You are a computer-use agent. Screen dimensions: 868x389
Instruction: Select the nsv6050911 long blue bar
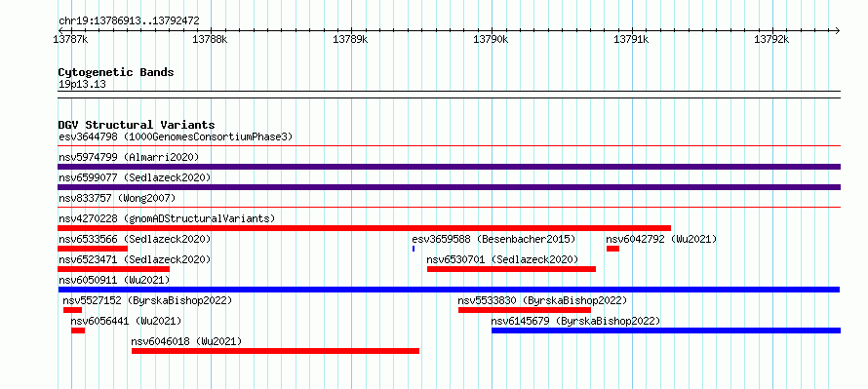449,290
